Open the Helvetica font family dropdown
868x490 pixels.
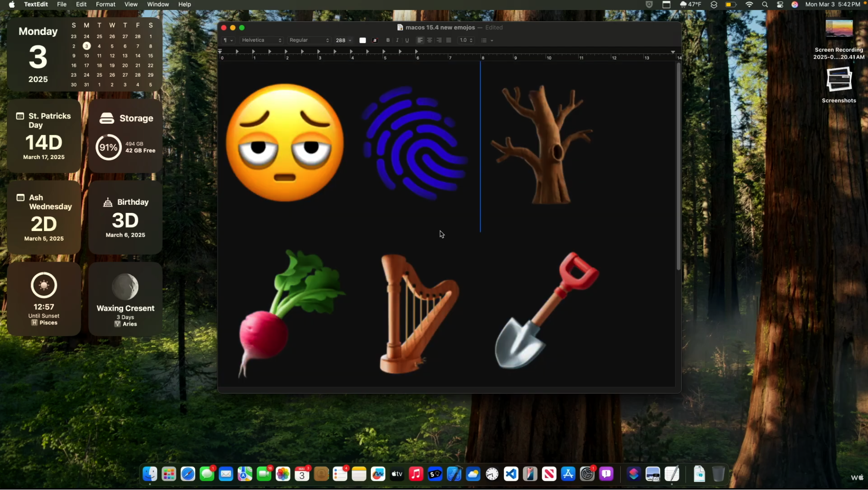(x=261, y=40)
